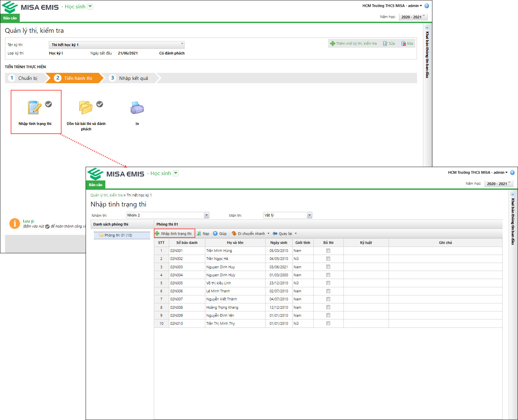Screen dimensions: 518x420
Task: Go to step 2 Tiến hành thi
Action: [75, 78]
